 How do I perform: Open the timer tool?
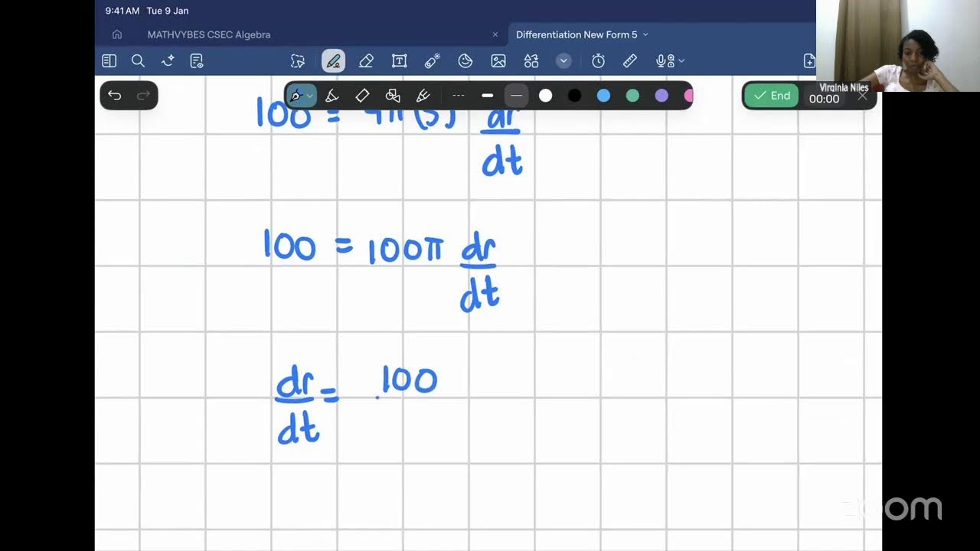(598, 61)
